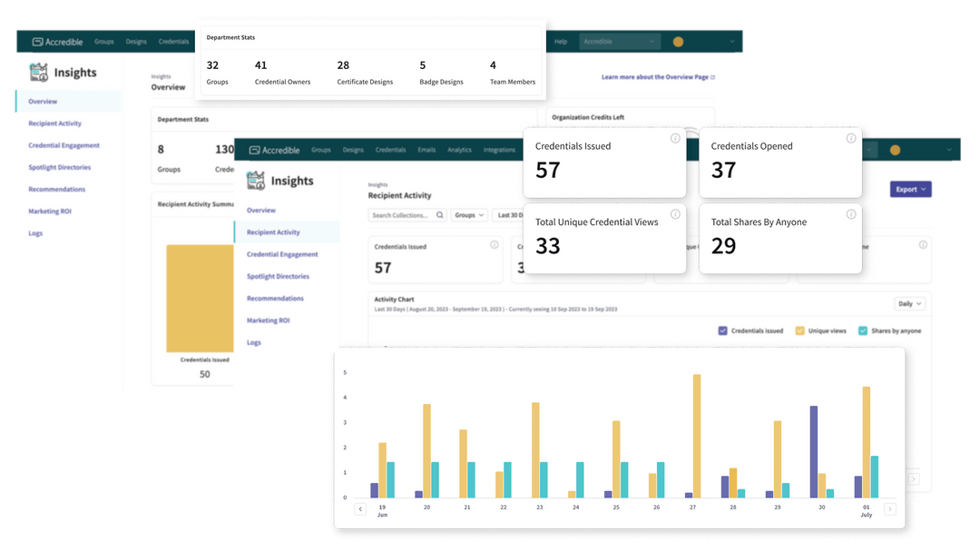980x552 pixels.
Task: Open the Daily interval dropdown
Action: click(x=909, y=304)
